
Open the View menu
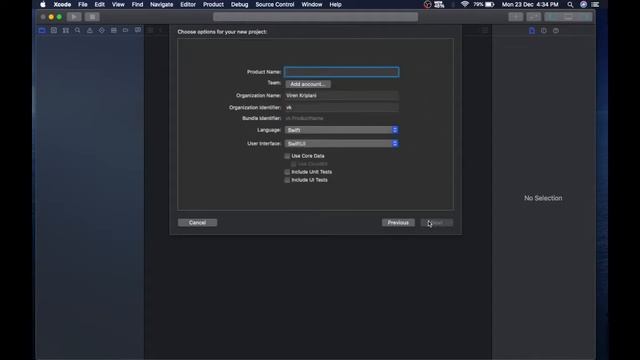[118, 4]
